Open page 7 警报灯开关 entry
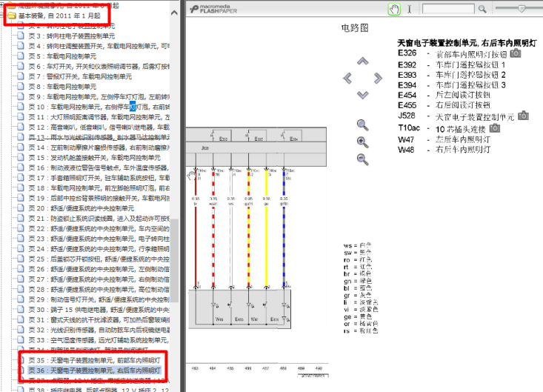 (x=80, y=76)
